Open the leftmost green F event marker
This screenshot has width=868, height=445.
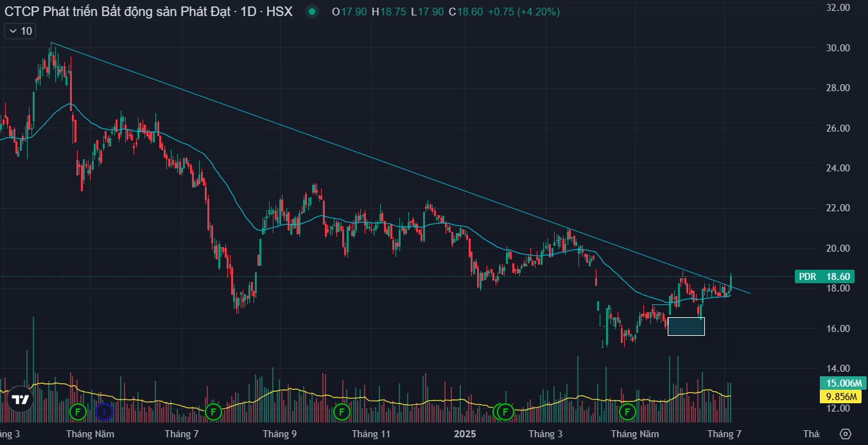(x=78, y=410)
